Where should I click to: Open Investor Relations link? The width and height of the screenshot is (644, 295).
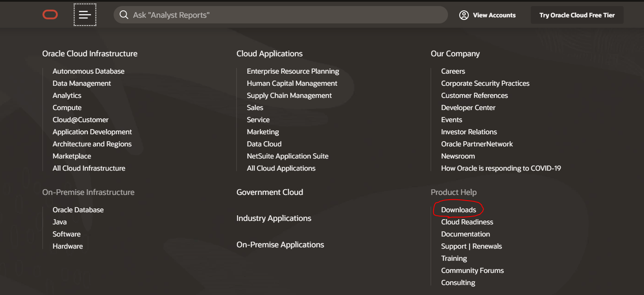point(469,132)
